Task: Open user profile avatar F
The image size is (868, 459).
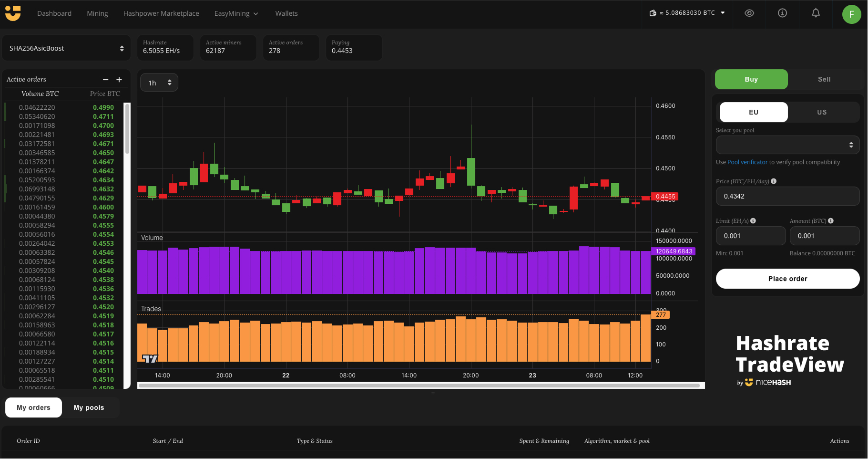Action: [x=851, y=14]
